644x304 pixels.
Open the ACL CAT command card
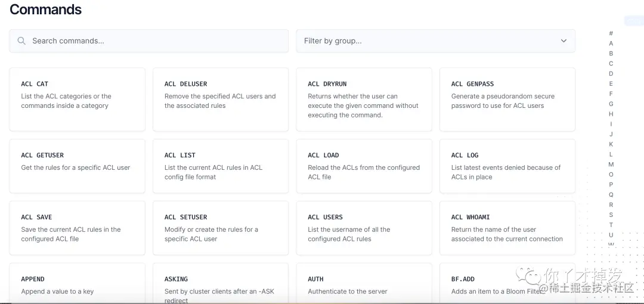77,100
